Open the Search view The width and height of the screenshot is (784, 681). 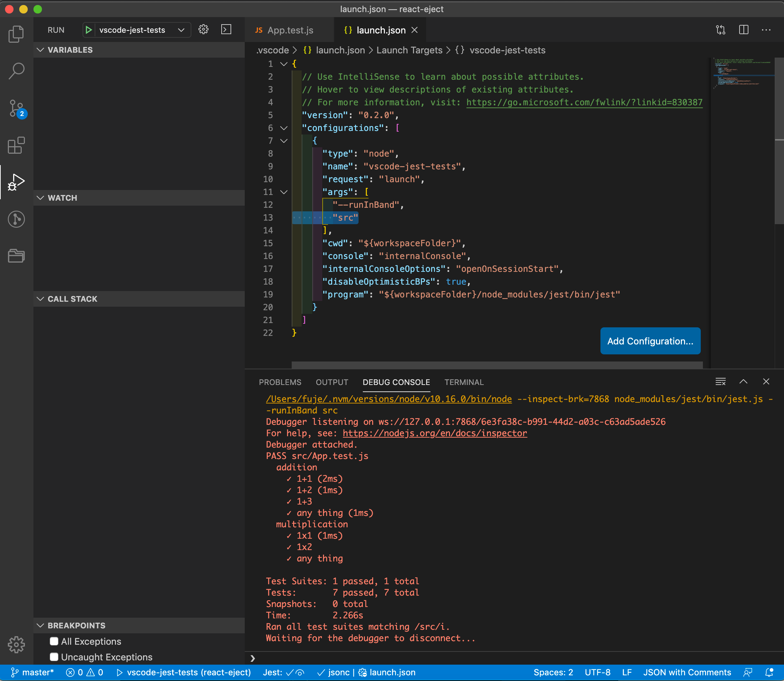tap(16, 70)
